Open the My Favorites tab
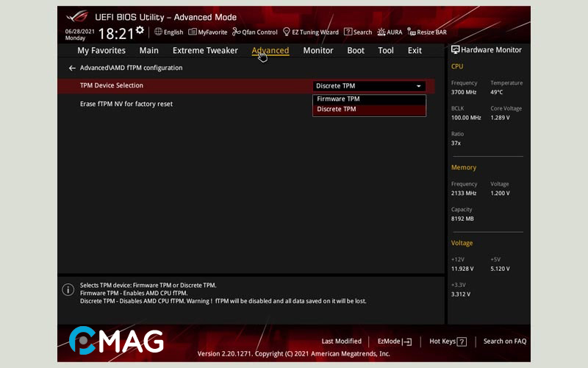The height and width of the screenshot is (368, 588). point(101,50)
